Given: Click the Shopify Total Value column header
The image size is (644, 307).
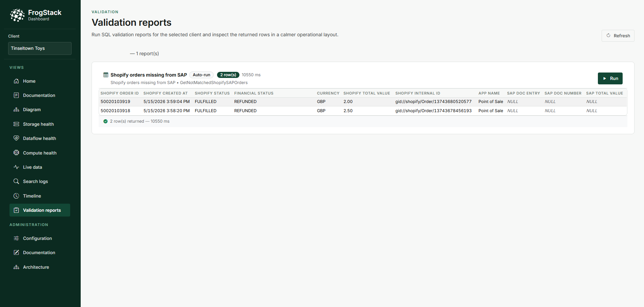Looking at the screenshot, I should coord(367,93).
